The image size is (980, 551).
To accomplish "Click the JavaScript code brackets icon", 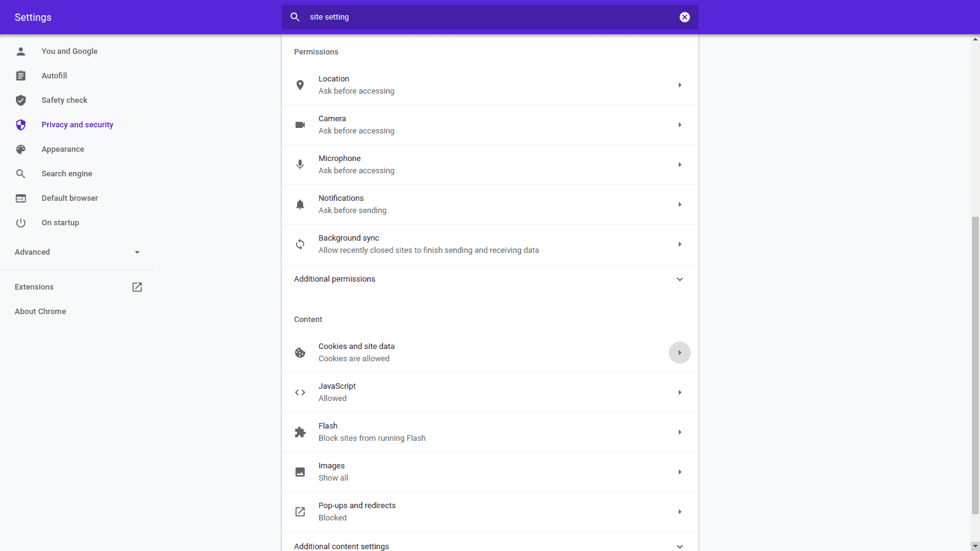I will 300,392.
